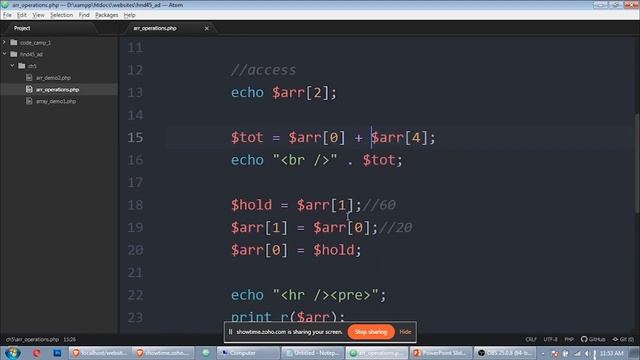Click the arr_demo2.php file icon
Viewport: 640px width, 360px height.
[29, 78]
